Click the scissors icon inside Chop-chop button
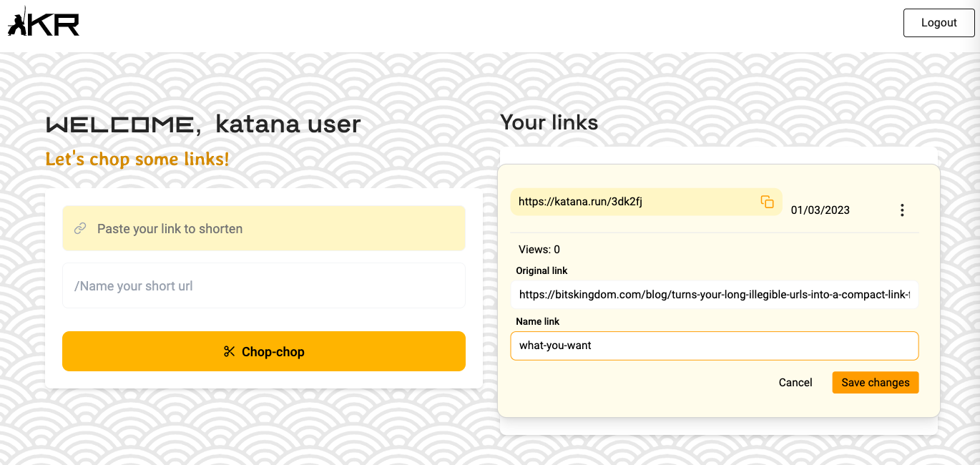The width and height of the screenshot is (980, 465). click(228, 351)
